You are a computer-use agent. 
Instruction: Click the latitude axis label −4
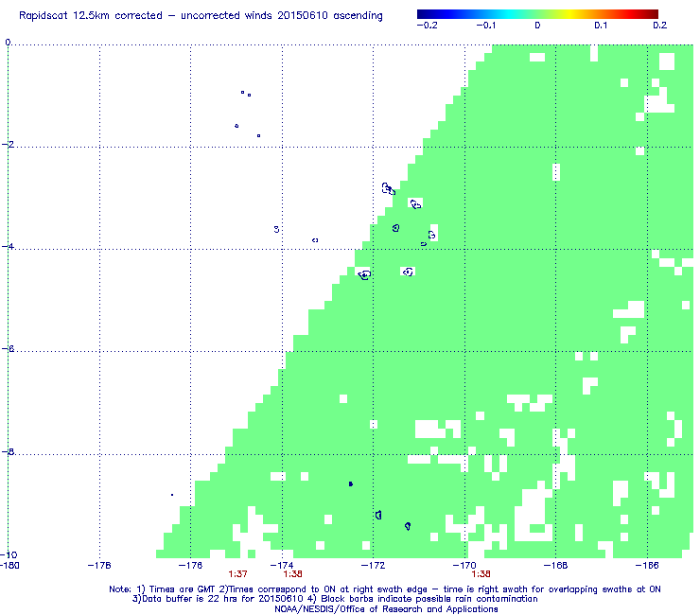[x=8, y=247]
